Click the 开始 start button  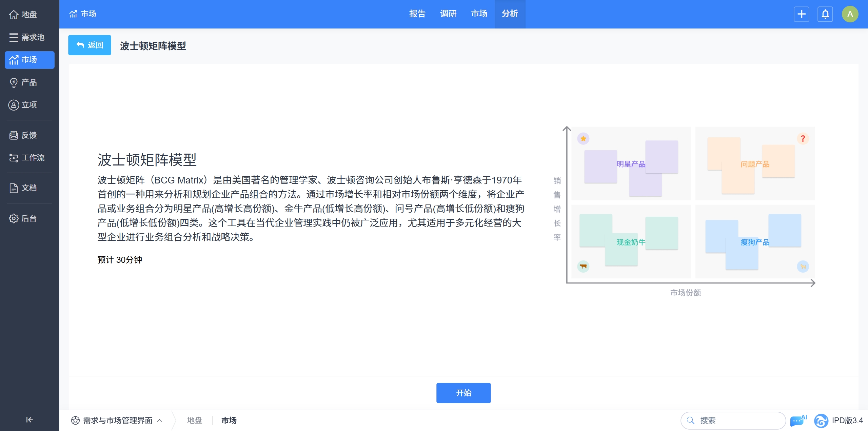click(x=463, y=393)
